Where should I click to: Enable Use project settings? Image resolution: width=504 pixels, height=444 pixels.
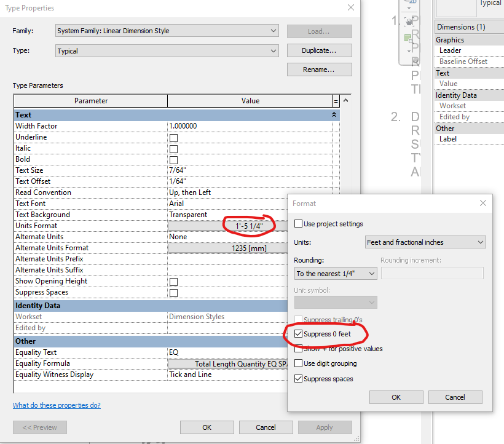[x=298, y=224]
